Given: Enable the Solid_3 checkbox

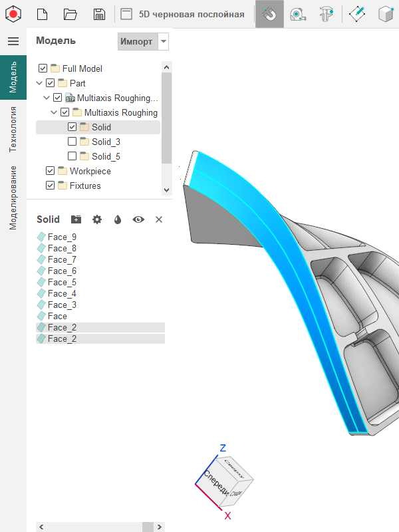Looking at the screenshot, I should 72,142.
